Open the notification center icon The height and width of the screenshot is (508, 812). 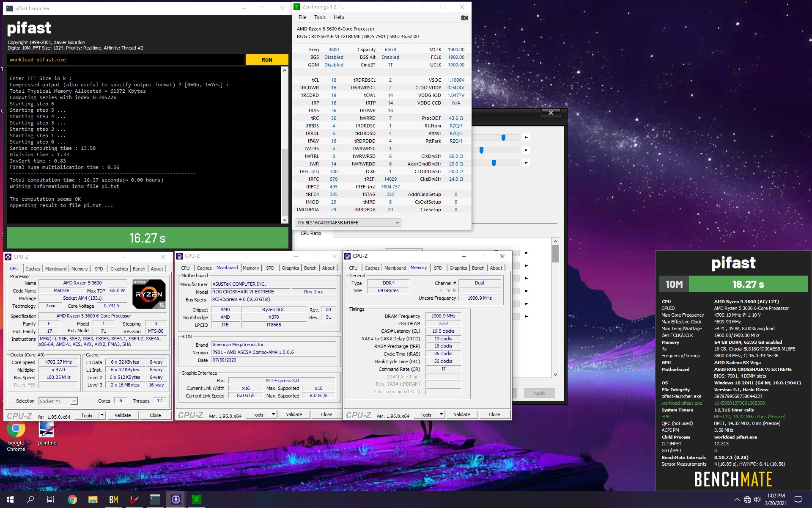(798, 500)
